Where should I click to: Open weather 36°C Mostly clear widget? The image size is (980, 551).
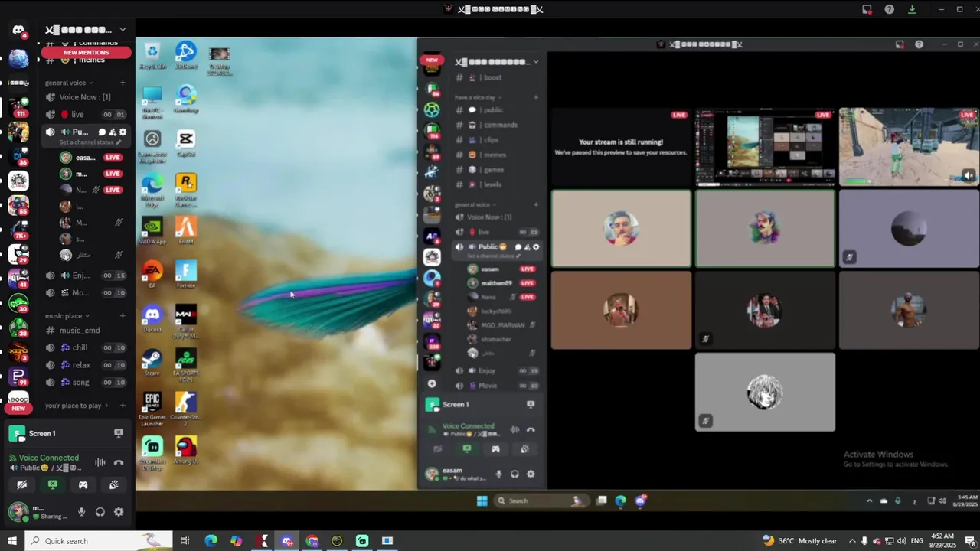coord(799,541)
